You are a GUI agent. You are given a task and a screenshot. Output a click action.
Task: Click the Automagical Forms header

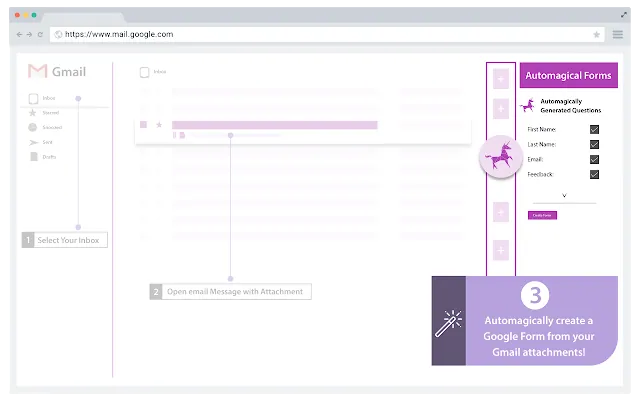click(569, 76)
